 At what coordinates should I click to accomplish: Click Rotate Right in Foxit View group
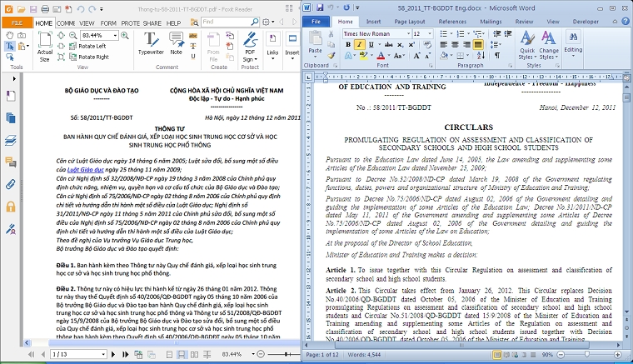[x=89, y=57]
